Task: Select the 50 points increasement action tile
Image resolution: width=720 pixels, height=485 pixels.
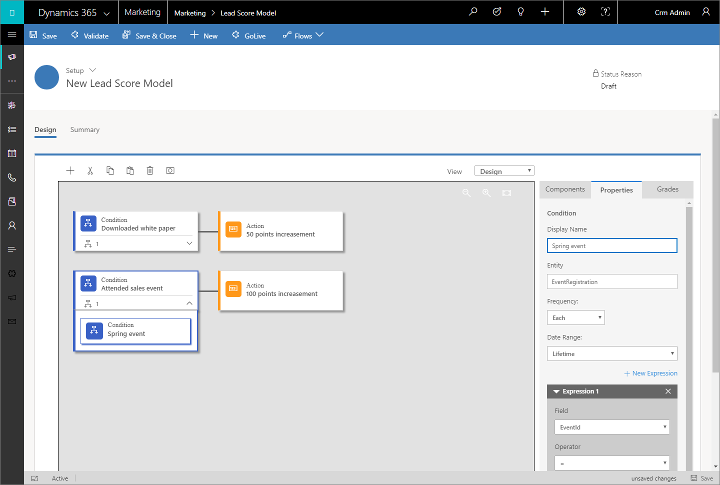Action: (x=281, y=231)
